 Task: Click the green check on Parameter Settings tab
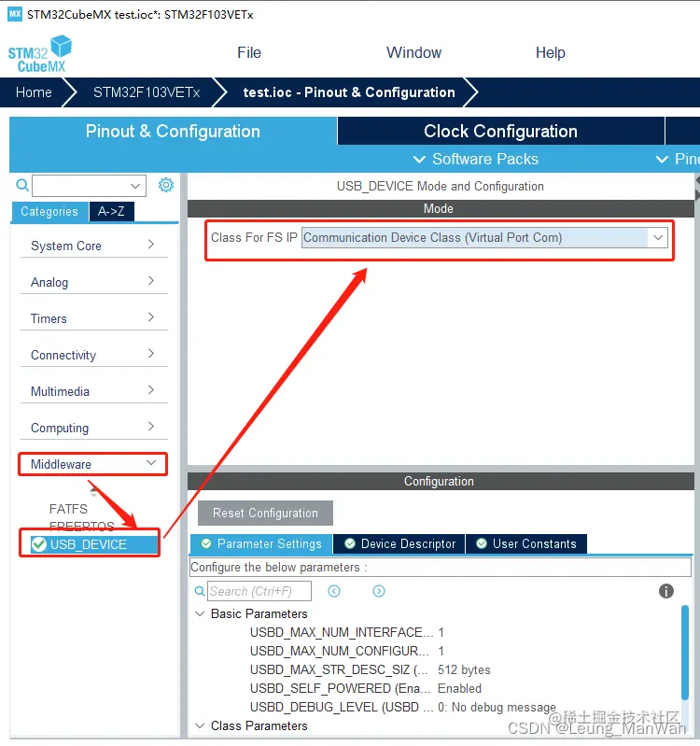pyautogui.click(x=206, y=543)
